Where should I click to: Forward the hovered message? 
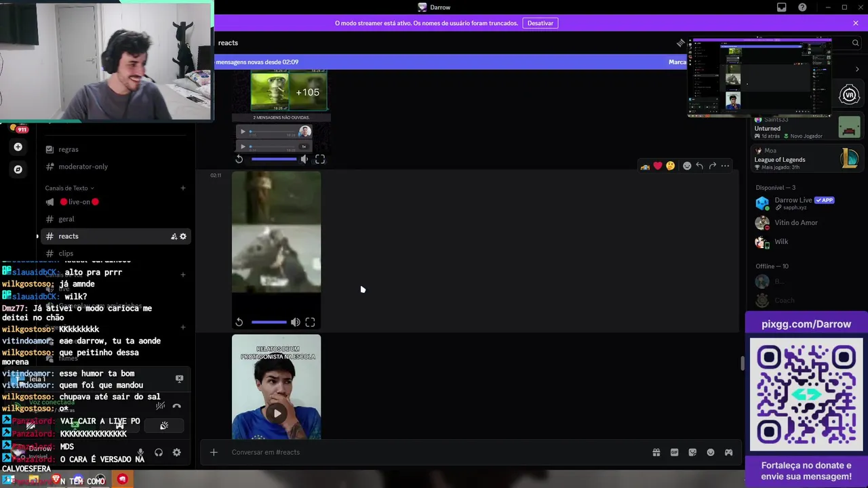click(x=712, y=166)
